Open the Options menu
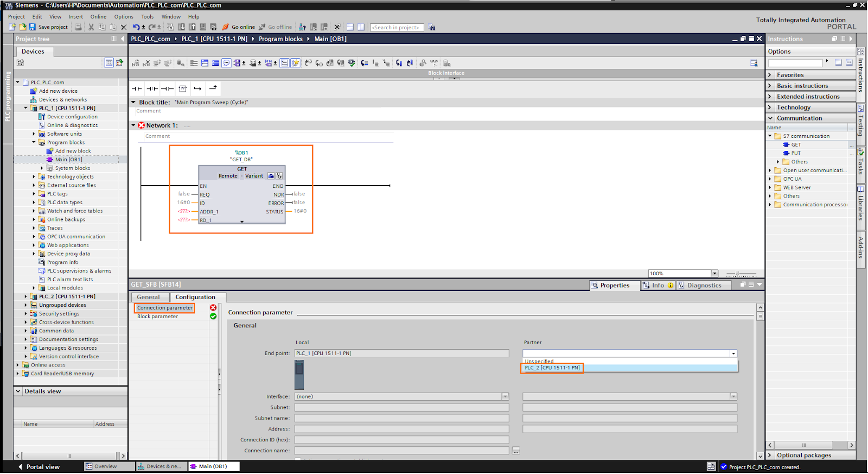The height and width of the screenshot is (474, 868). (x=124, y=17)
